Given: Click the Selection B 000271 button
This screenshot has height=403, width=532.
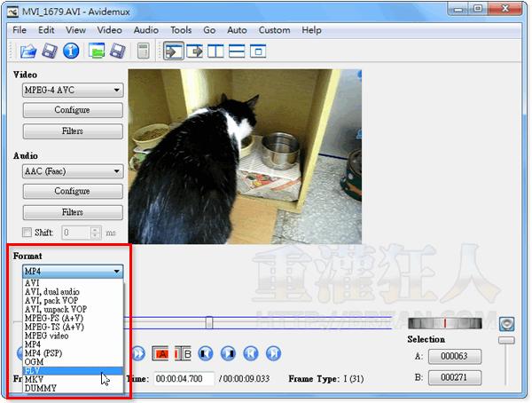Looking at the screenshot, I should click(x=455, y=377).
